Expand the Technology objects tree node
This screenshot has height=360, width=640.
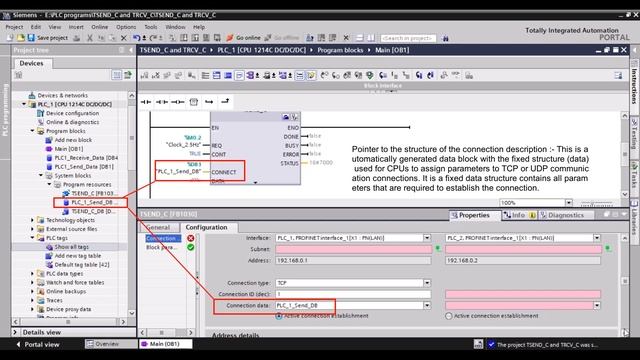pyautogui.click(x=33, y=220)
